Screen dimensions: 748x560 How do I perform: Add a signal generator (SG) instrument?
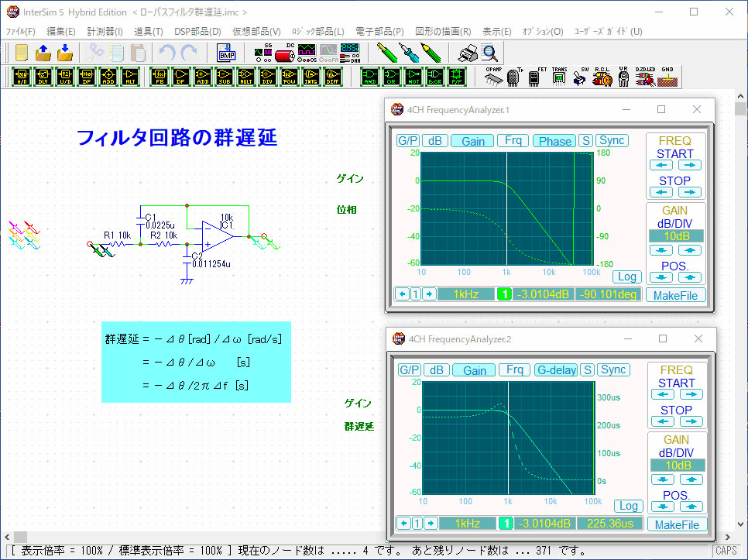(263, 53)
